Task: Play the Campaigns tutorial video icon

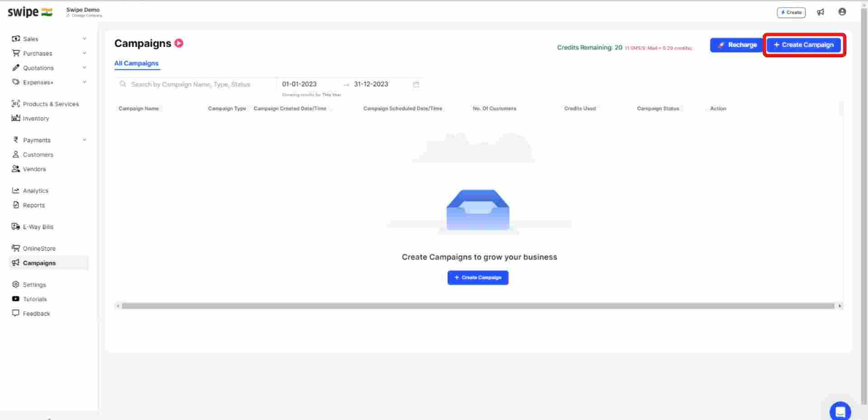Action: pos(179,43)
